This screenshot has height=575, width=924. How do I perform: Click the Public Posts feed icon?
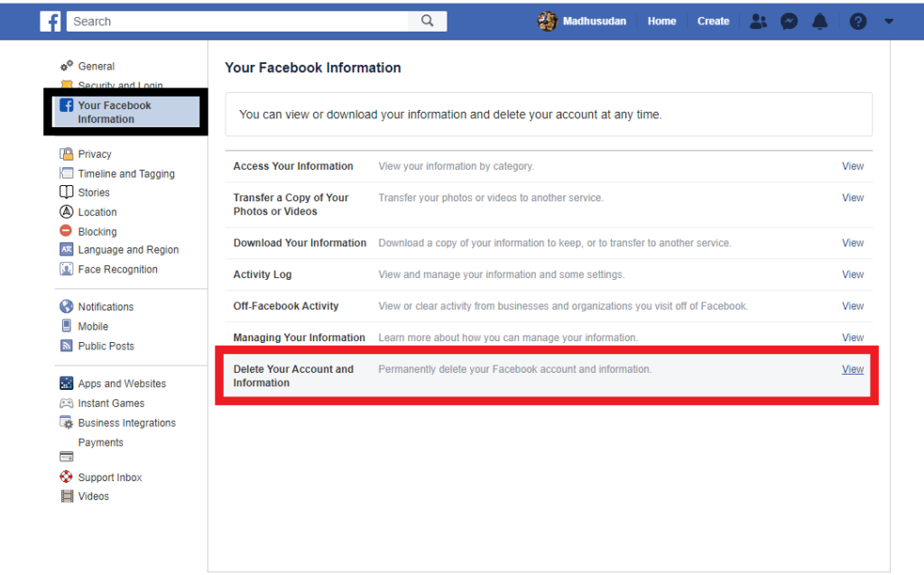67,346
